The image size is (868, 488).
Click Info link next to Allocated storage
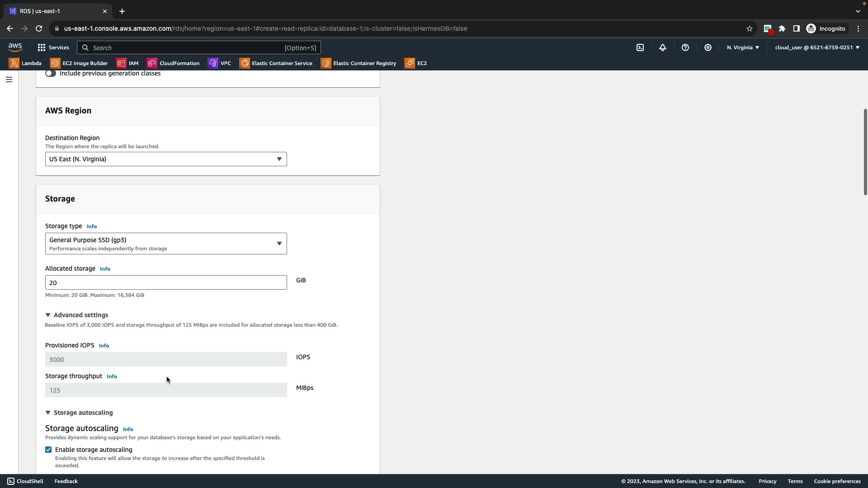tap(105, 269)
